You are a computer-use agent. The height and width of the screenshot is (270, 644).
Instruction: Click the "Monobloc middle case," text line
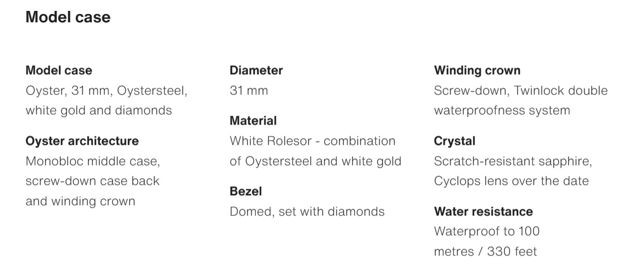[x=93, y=161]
